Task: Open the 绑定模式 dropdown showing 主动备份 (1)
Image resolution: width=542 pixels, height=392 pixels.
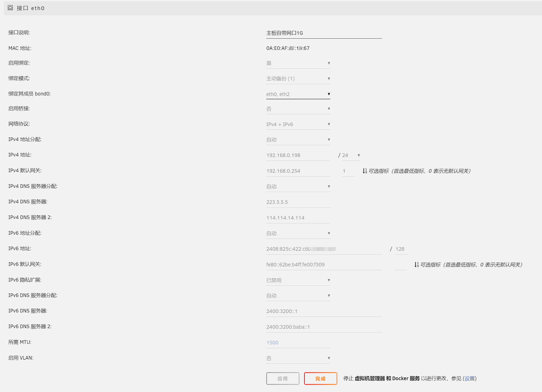Action: [x=298, y=79]
